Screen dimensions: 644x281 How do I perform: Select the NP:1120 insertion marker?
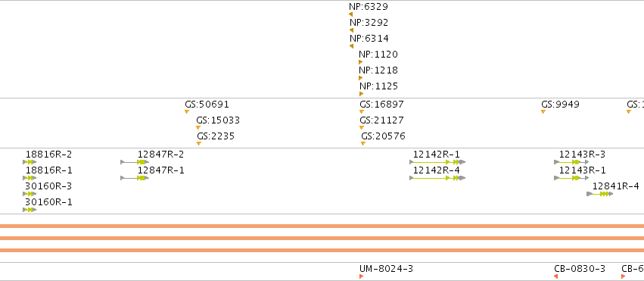[x=361, y=62]
